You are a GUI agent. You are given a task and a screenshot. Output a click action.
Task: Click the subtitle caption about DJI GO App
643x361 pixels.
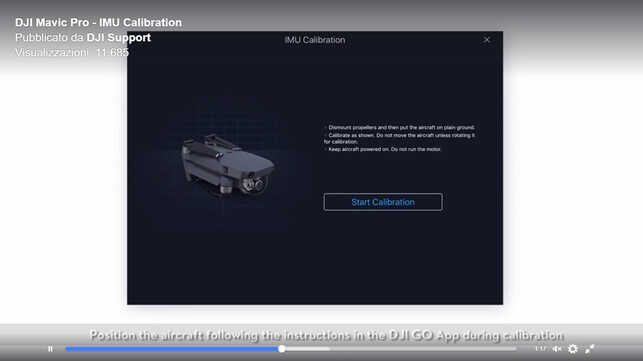coord(326,335)
